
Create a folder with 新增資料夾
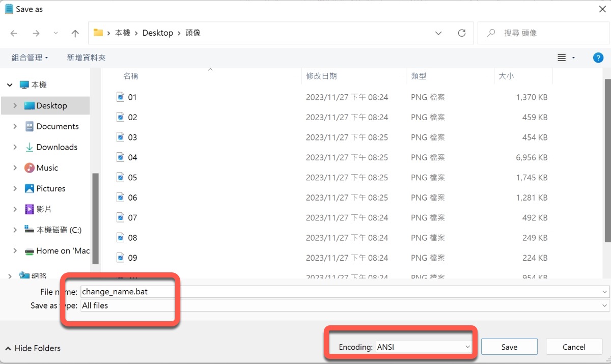tap(86, 58)
